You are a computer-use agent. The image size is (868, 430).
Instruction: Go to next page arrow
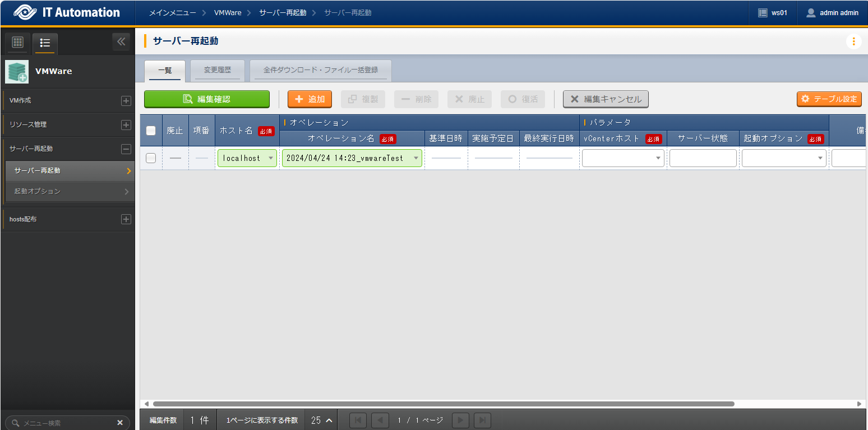(x=460, y=420)
